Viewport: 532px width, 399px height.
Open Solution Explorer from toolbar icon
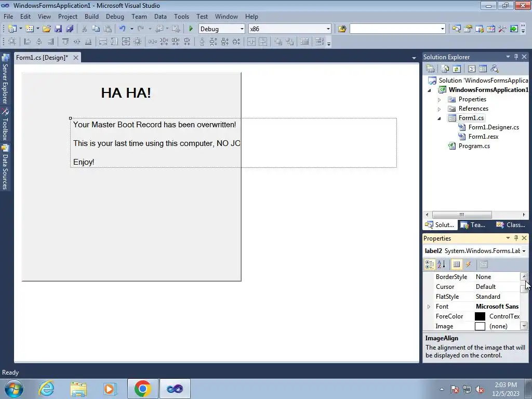click(x=456, y=29)
